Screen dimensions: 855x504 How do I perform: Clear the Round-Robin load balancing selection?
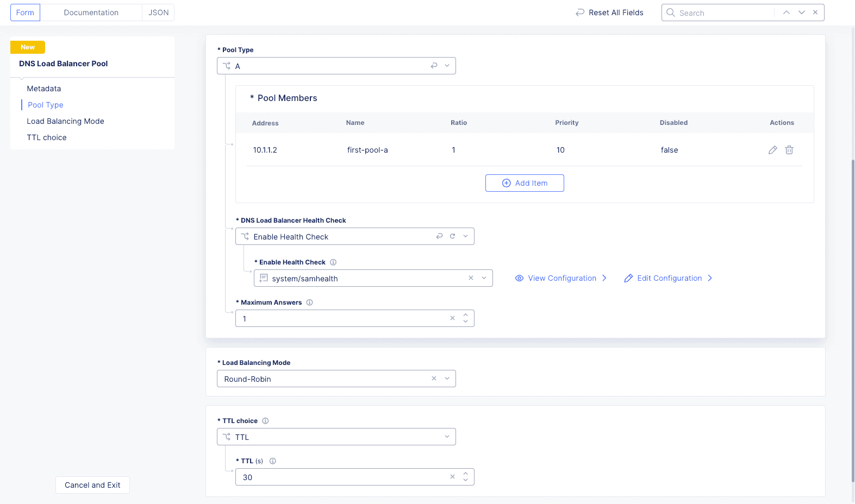click(434, 379)
